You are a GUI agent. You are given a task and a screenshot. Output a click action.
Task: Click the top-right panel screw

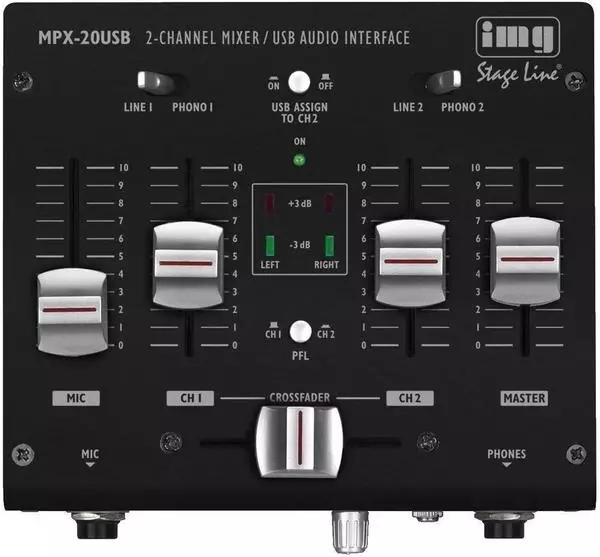pos(575,81)
